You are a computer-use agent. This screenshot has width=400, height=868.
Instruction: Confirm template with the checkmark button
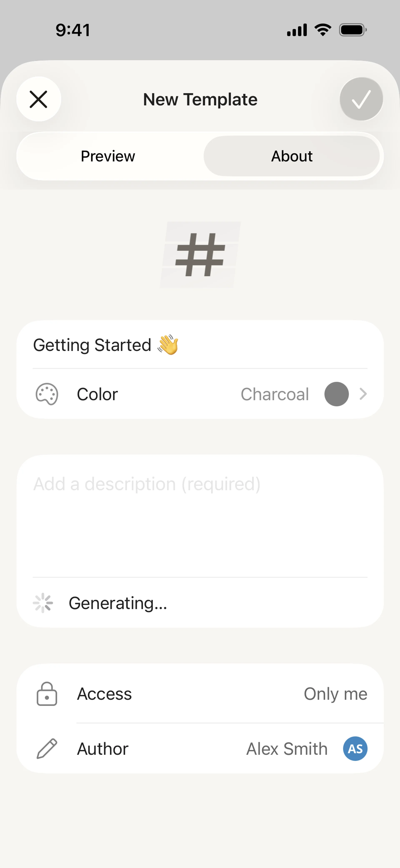tap(361, 99)
